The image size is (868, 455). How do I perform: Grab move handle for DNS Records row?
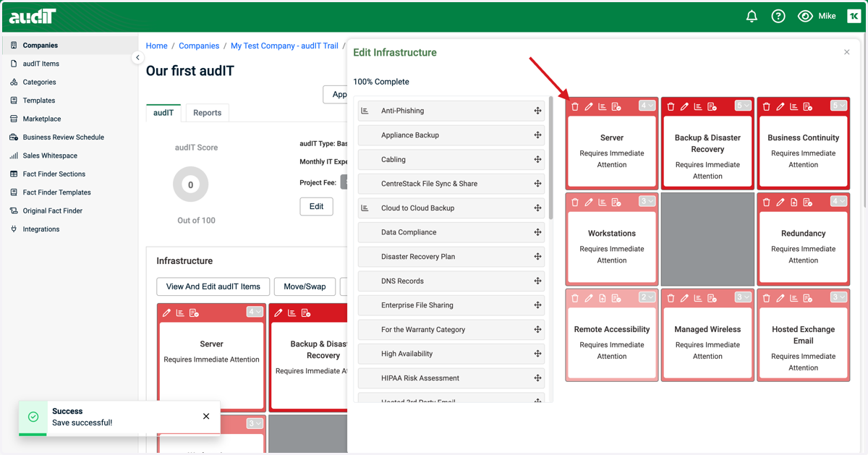coord(537,281)
